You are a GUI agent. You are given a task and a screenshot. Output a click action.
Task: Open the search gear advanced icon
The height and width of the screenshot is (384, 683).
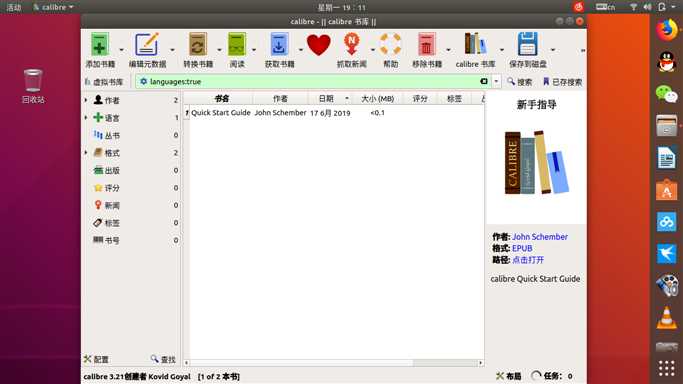point(143,81)
